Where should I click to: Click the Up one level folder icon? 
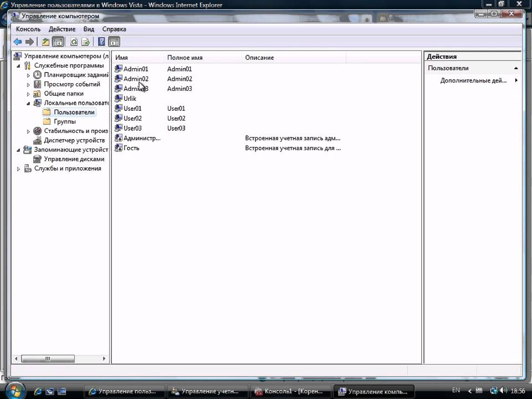[x=45, y=42]
